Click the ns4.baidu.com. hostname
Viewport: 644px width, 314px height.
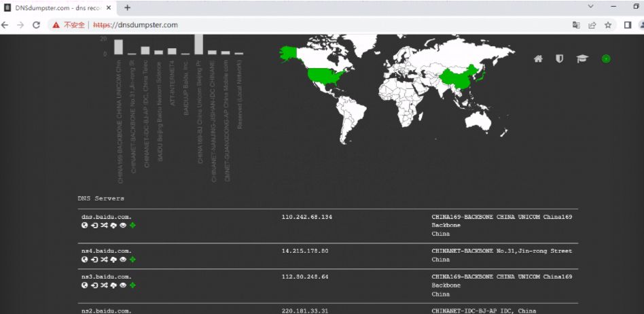point(107,251)
